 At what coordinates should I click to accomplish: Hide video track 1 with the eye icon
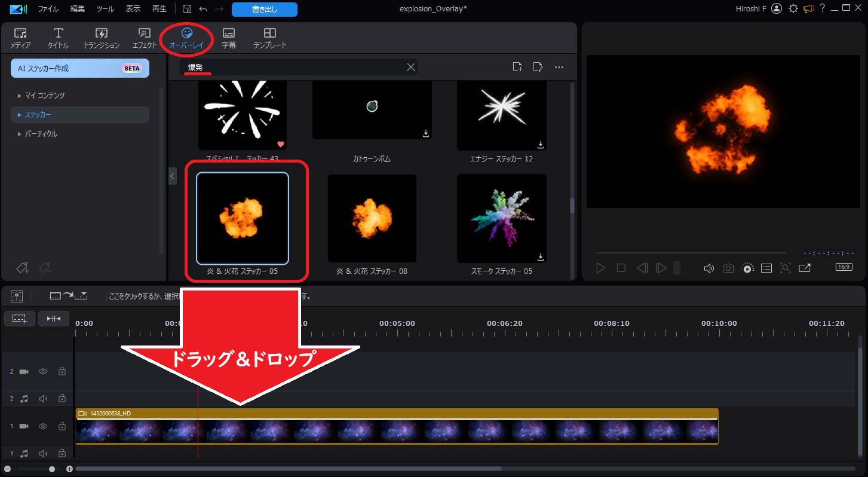coord(43,426)
